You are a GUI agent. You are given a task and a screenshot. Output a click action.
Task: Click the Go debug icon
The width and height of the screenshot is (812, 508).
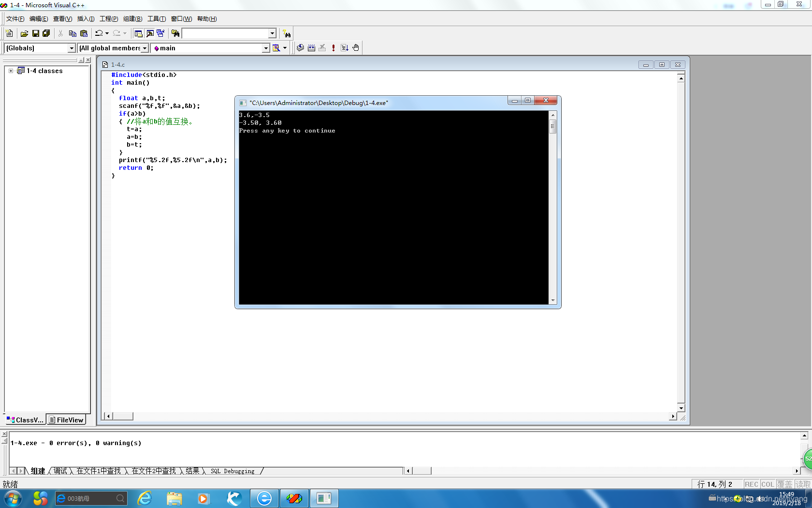[x=345, y=47]
